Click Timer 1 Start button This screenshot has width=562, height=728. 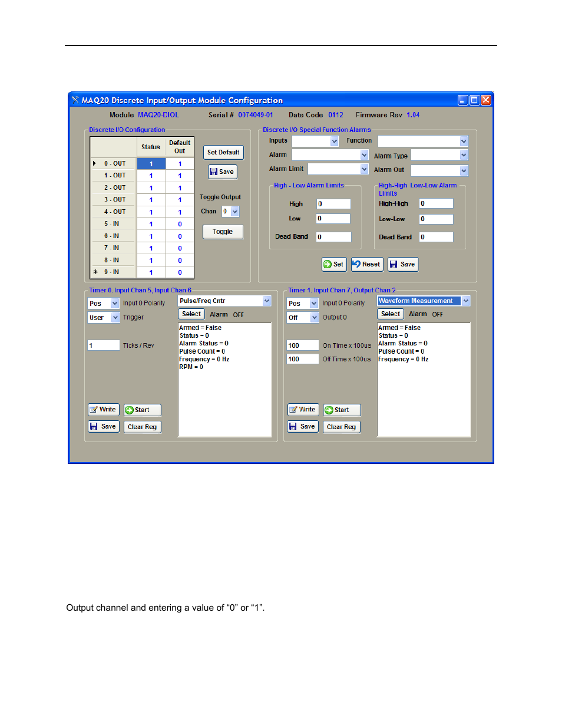tap(342, 410)
